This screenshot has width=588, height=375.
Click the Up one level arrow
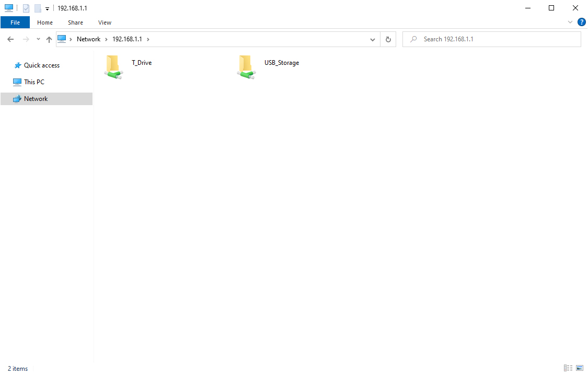point(49,39)
